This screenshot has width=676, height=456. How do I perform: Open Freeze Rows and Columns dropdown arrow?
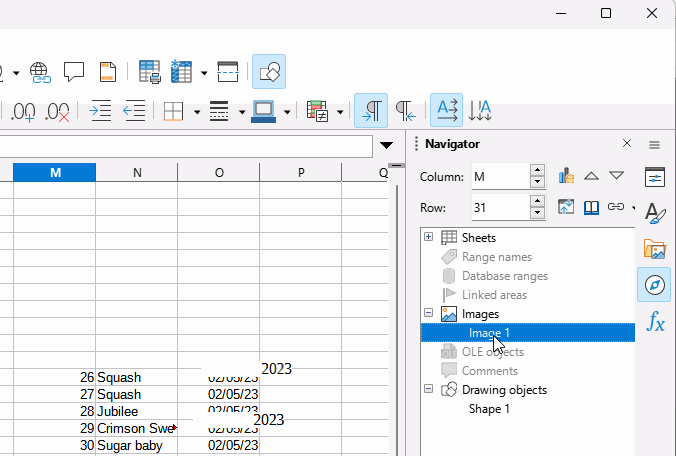204,72
